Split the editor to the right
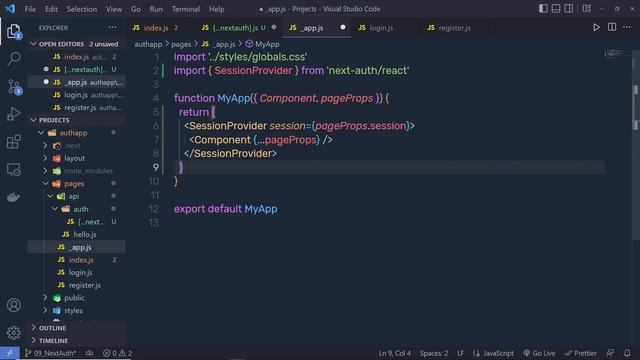Screen dimensions: 640x360 (x=612, y=27)
